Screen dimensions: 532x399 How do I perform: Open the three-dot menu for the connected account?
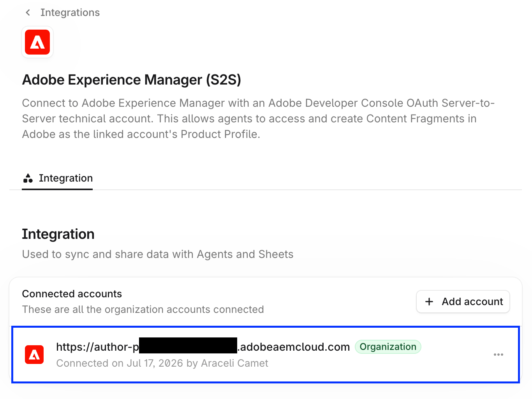click(499, 355)
